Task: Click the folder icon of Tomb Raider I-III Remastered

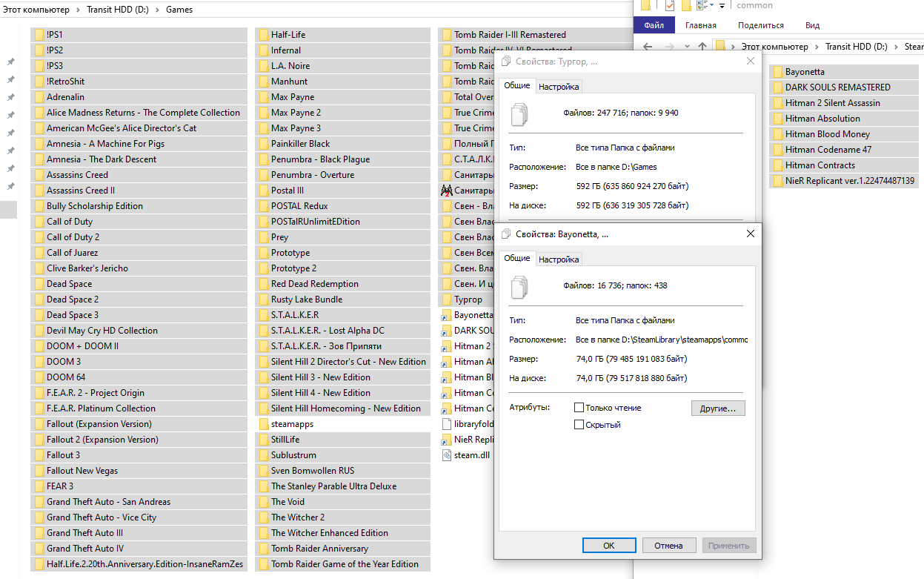Action: pyautogui.click(x=446, y=35)
